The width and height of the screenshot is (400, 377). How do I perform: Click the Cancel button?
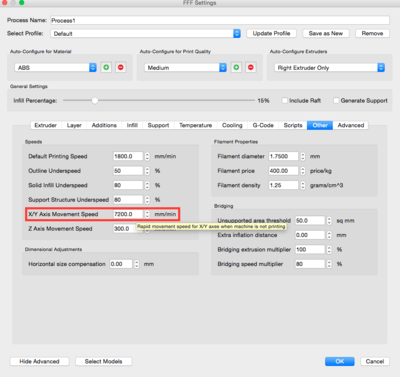pyautogui.click(x=375, y=361)
